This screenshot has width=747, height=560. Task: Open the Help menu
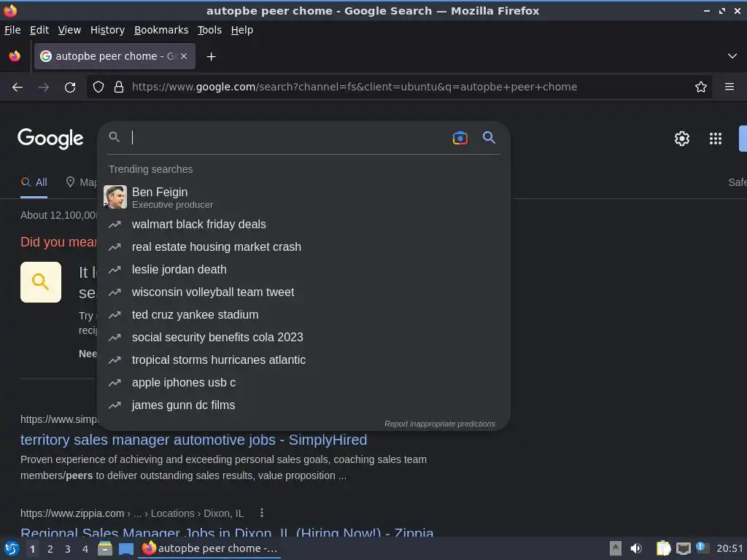pyautogui.click(x=242, y=30)
